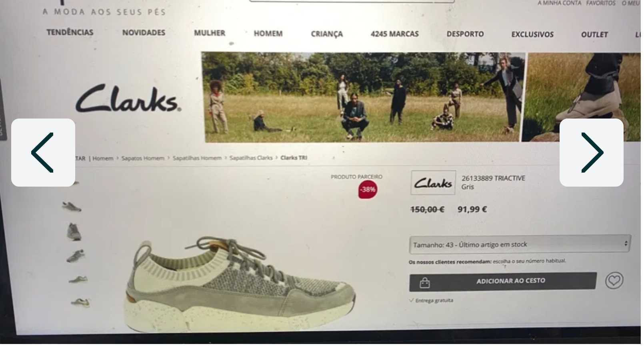Select second shoe thumbnail view
The width and height of the screenshot is (644, 346).
point(72,207)
